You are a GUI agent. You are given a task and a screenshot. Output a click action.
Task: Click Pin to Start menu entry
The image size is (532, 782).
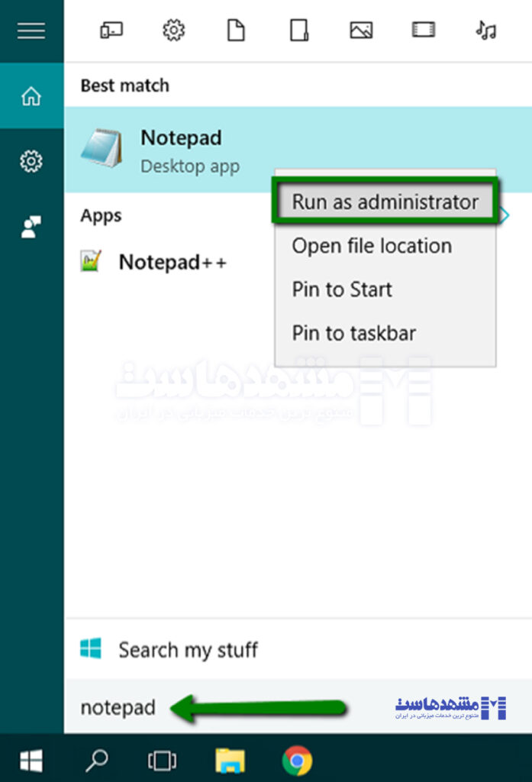pos(342,289)
